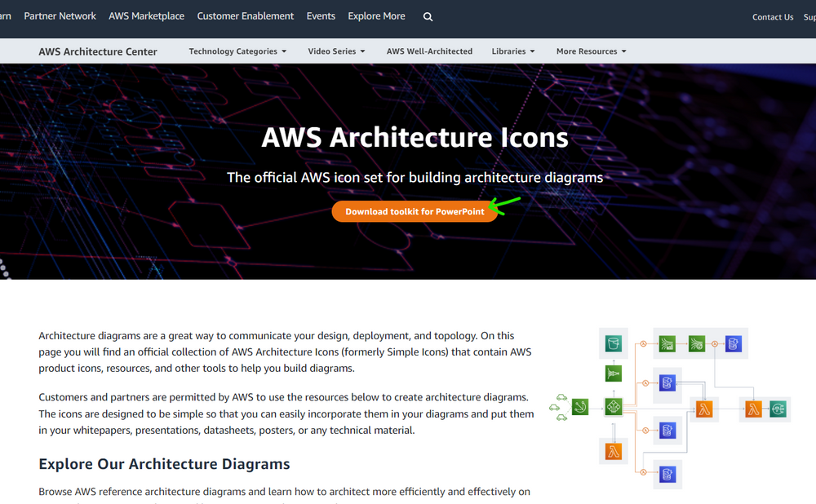Click the teal S3 bucket icon in the diagram
816x504 pixels.
click(x=614, y=345)
